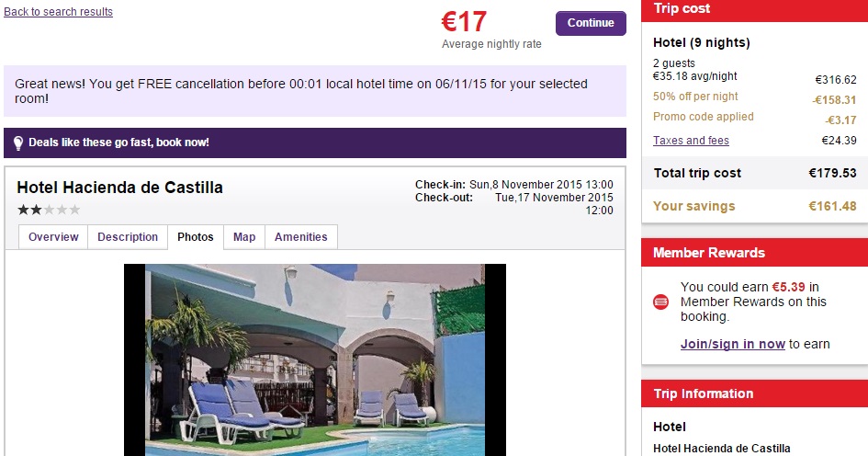Select the Photos tab
This screenshot has height=456, width=868.
pos(196,237)
